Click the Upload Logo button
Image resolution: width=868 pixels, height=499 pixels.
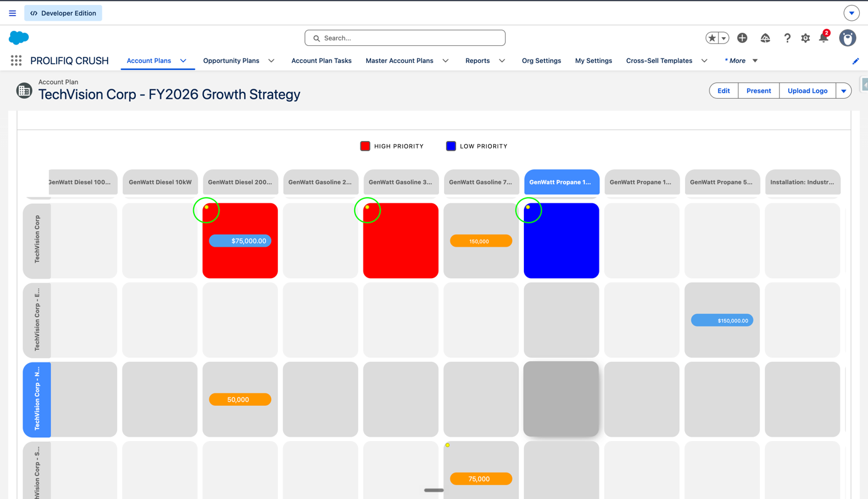point(808,91)
